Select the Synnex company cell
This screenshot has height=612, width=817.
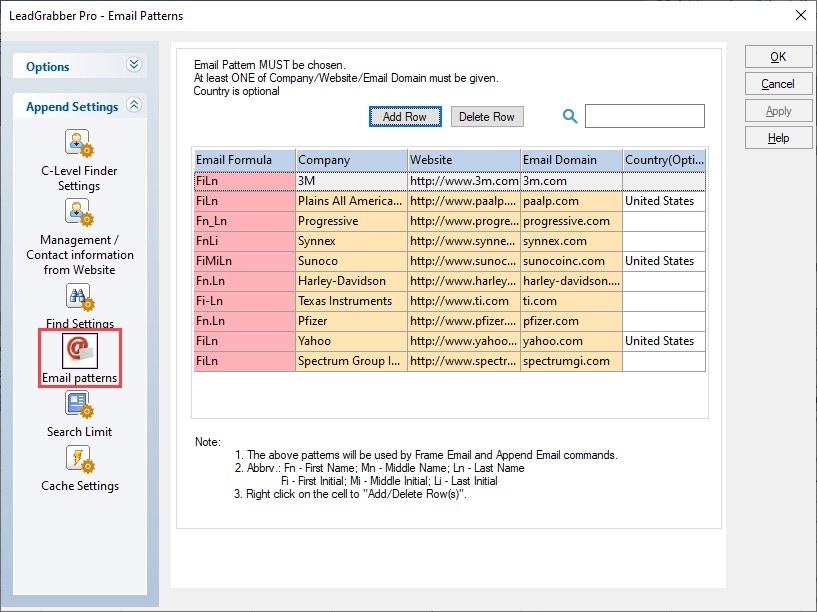(x=351, y=241)
